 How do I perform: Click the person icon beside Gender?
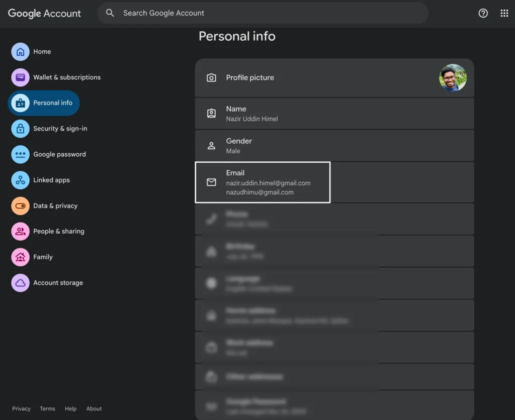[211, 146]
